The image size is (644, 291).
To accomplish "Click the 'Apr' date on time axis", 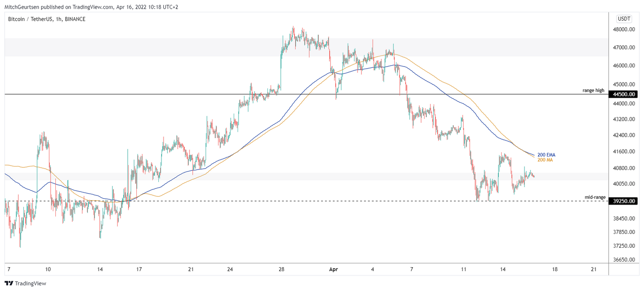I will (x=333, y=269).
